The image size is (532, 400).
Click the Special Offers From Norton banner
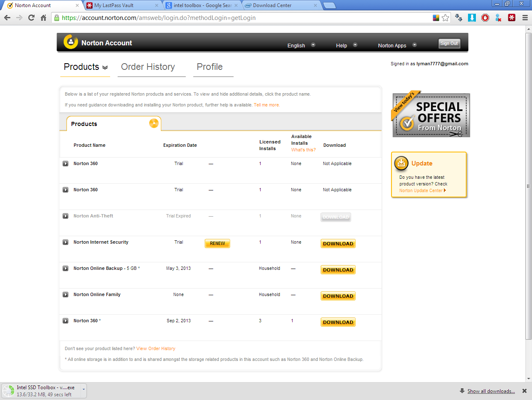pos(430,114)
